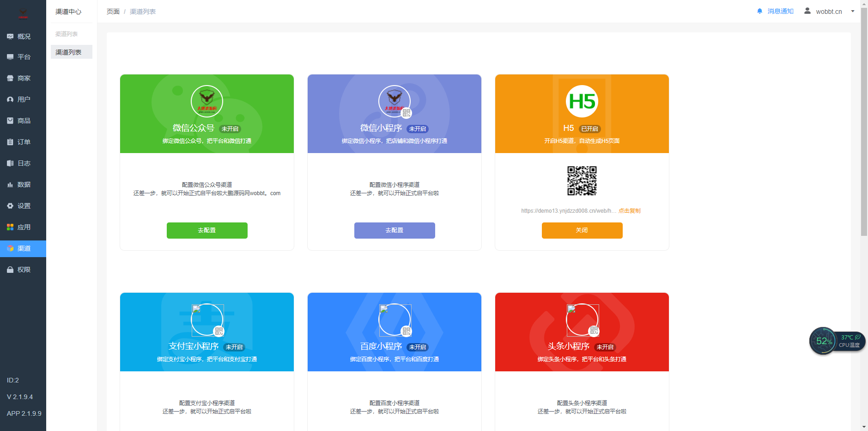Click 去配置 on the 微信公众号 card

206,230
